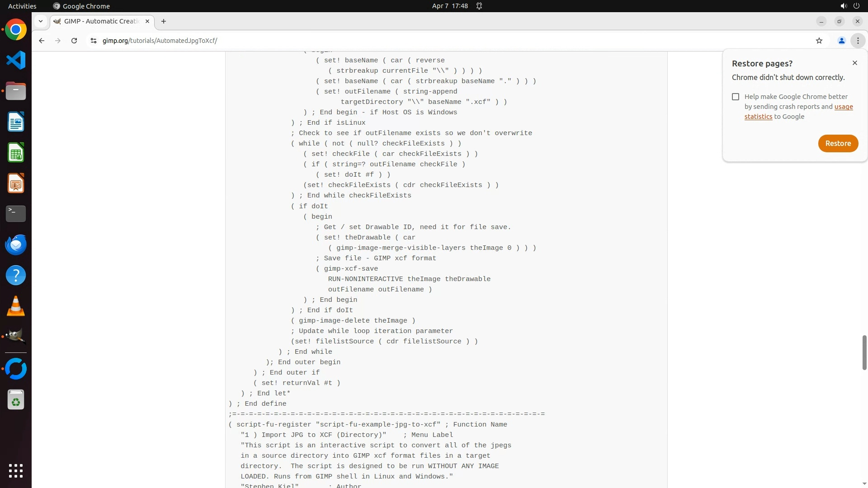View site information icon in address bar

(x=94, y=41)
